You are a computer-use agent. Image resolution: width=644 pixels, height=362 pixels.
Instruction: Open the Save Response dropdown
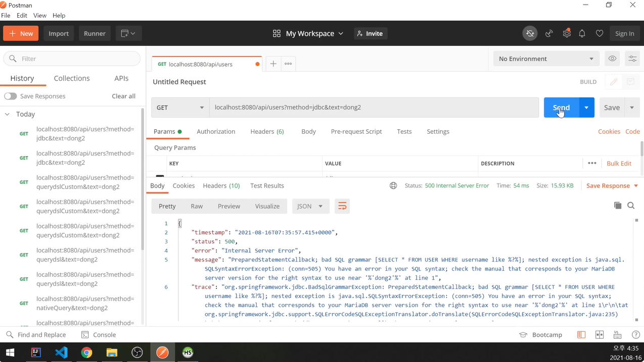coord(612,186)
